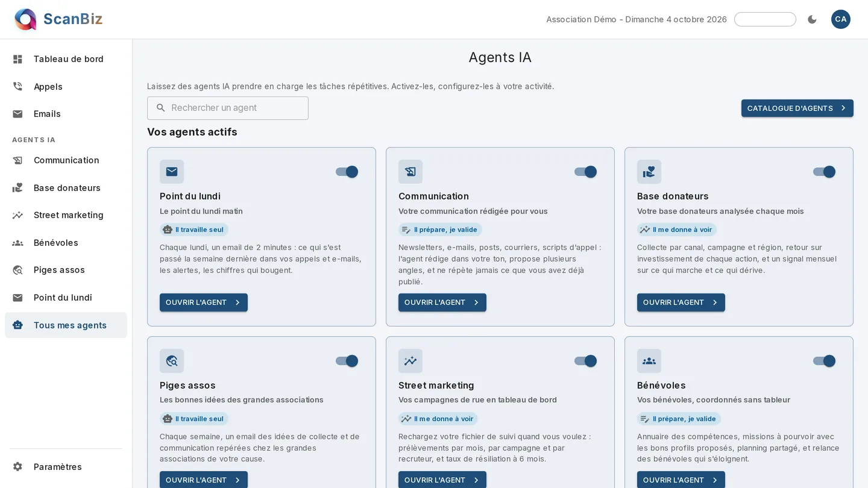Click the Street marketing chart sidebar icon
Image resolution: width=868 pixels, height=488 pixels.
coord(17,215)
